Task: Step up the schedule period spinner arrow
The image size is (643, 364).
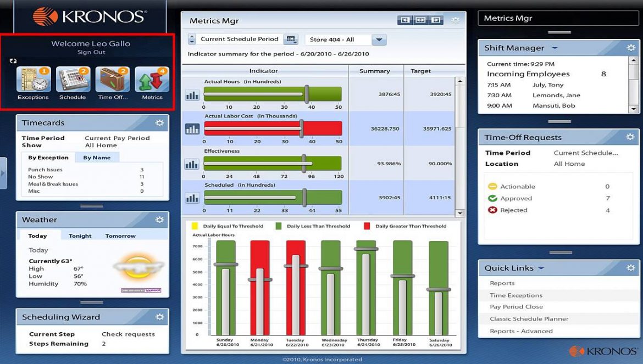Action: pos(192,36)
